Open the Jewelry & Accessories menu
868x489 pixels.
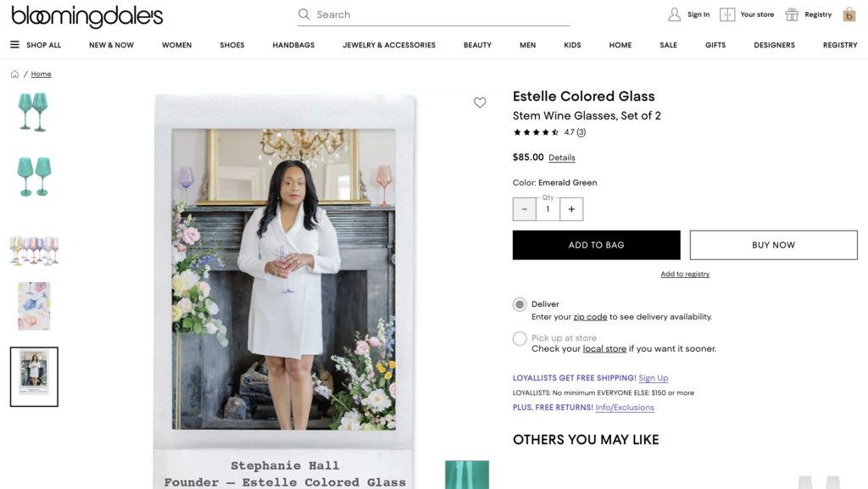pyautogui.click(x=389, y=45)
